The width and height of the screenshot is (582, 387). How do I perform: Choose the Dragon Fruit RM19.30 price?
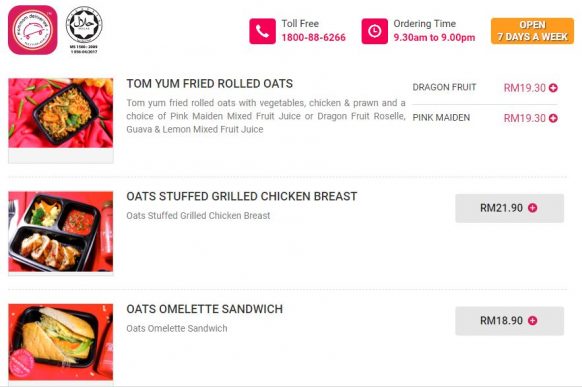coord(524,88)
